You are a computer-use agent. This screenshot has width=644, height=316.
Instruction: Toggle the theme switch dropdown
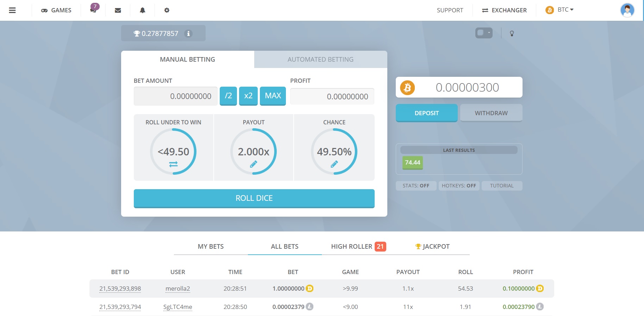[484, 33]
